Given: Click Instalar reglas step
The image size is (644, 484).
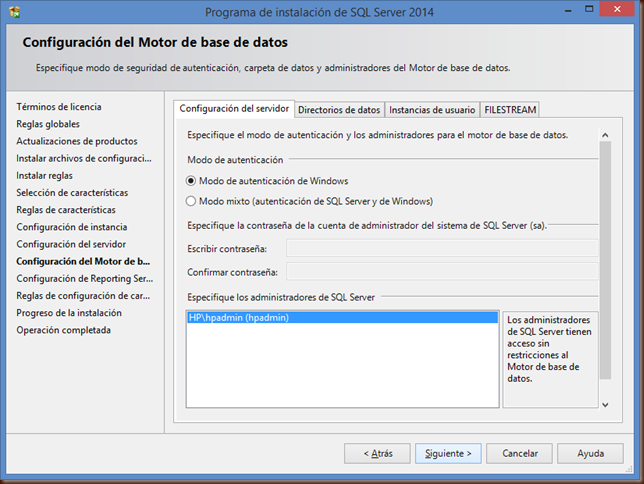Looking at the screenshot, I should (x=44, y=176).
